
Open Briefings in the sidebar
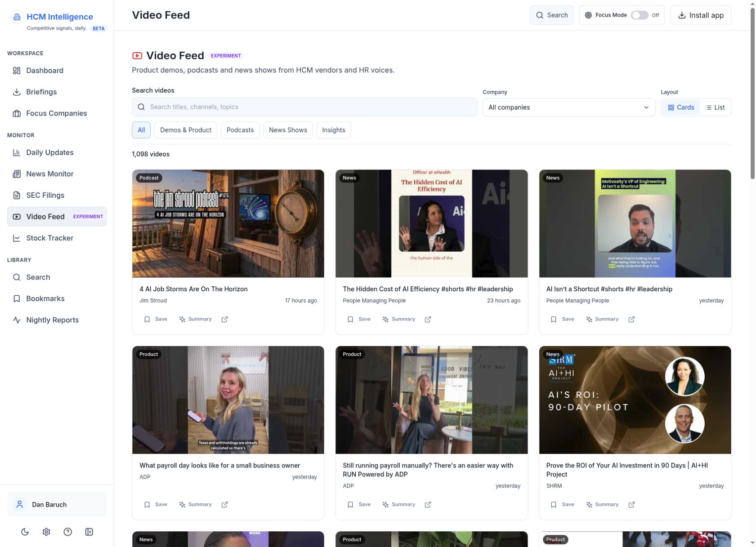click(57, 92)
